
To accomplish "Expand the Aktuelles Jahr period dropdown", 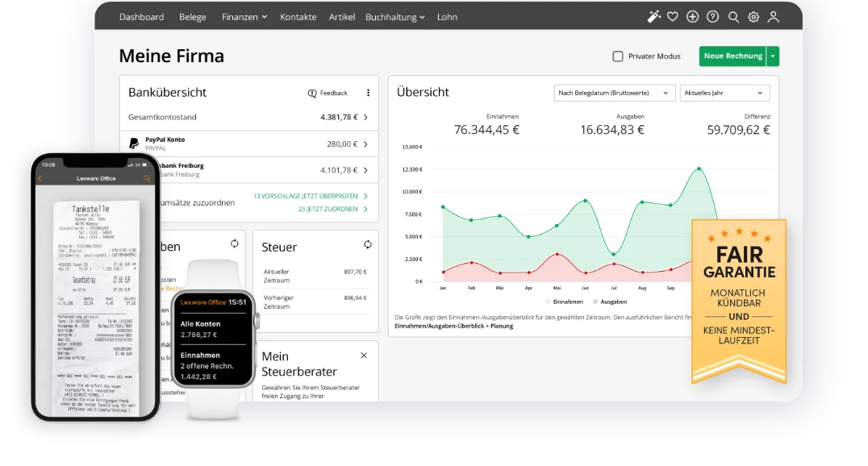I will pyautogui.click(x=724, y=94).
